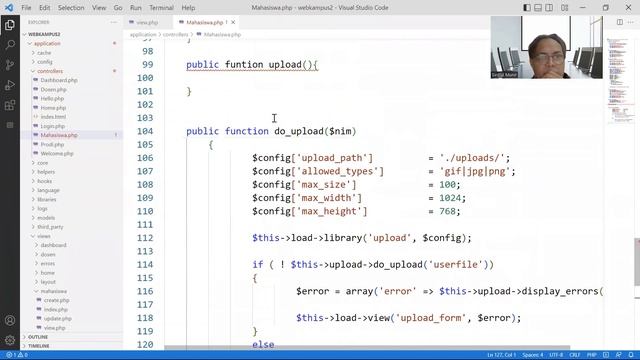The height and width of the screenshot is (360, 640).
Task: Click the feedback icon in status bar
Action: pyautogui.click(x=619, y=355)
